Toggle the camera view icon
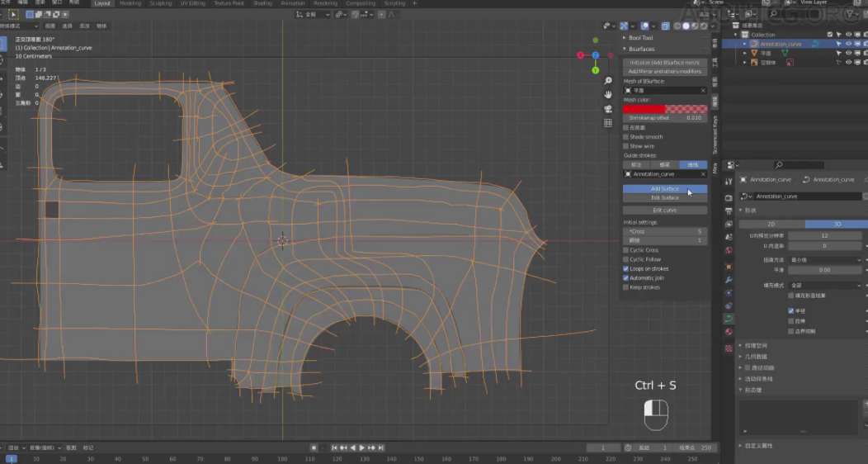The height and width of the screenshot is (464, 868). [x=608, y=109]
